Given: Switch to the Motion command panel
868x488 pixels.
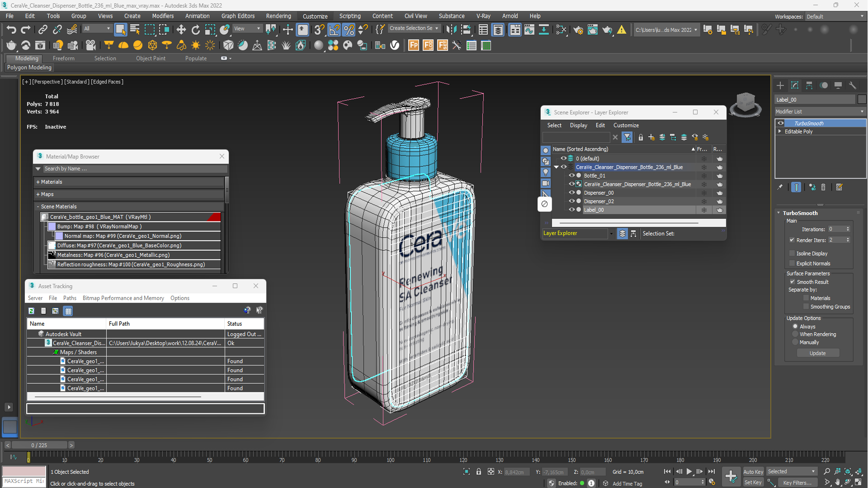Looking at the screenshot, I should 824,85.
